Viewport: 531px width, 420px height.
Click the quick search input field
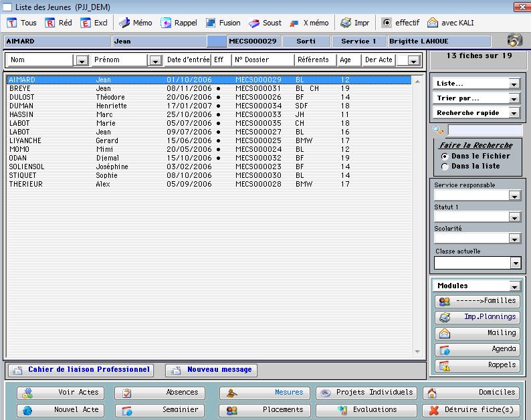485,130
